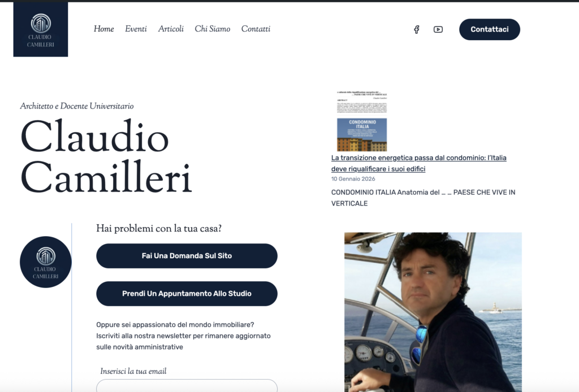579x392 pixels.
Task: Click the Contattaci button
Action: (489, 29)
